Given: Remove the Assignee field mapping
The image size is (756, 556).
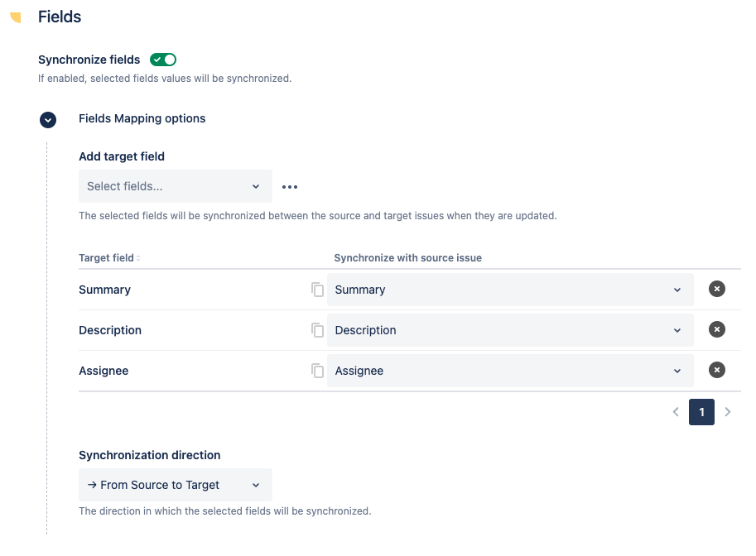Looking at the screenshot, I should (716, 370).
